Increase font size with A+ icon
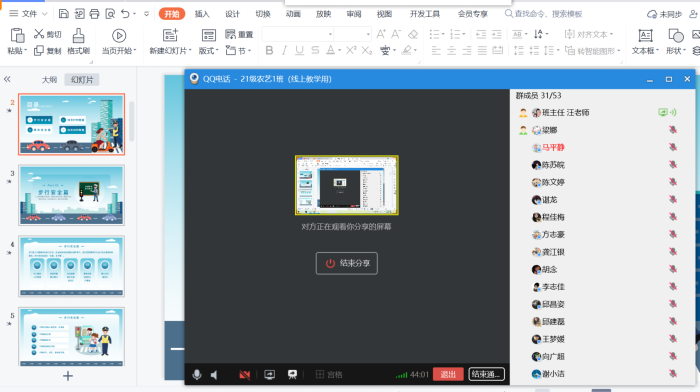 click(x=381, y=34)
